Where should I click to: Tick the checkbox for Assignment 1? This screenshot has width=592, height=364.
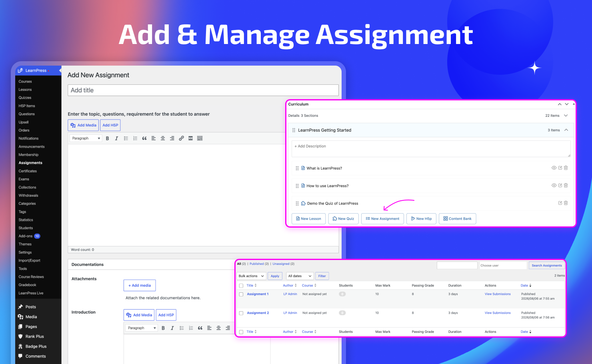[241, 294]
